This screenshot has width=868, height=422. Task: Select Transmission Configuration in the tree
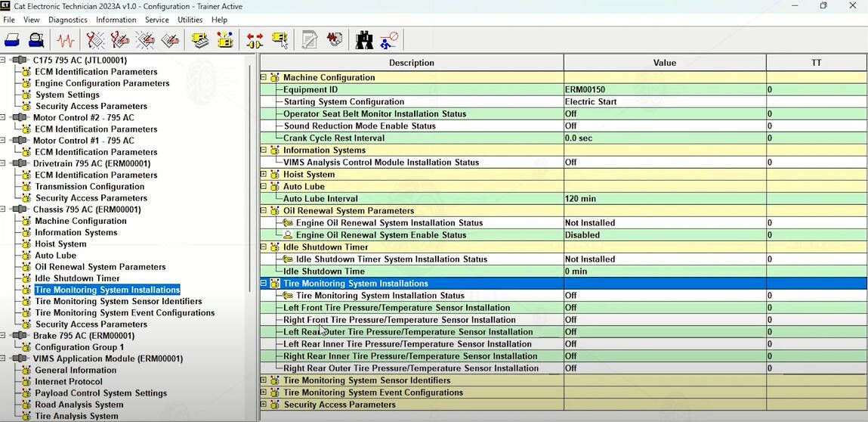[x=89, y=186]
